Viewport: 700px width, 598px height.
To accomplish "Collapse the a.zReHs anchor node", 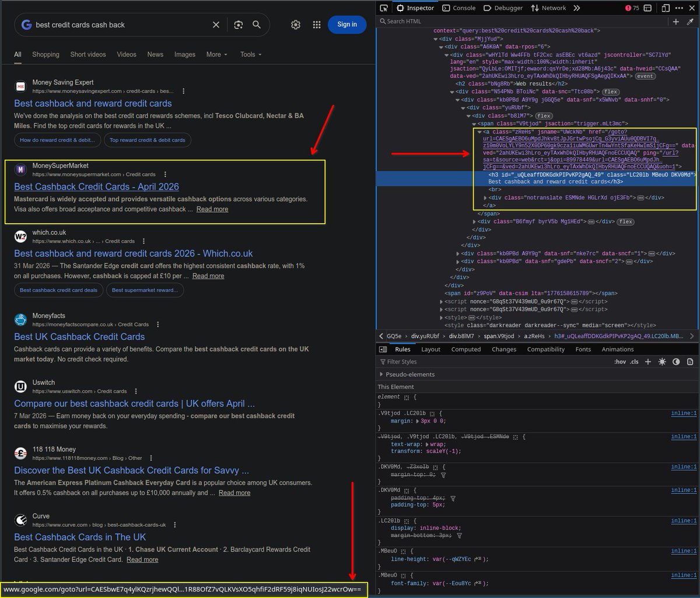I will 480,132.
